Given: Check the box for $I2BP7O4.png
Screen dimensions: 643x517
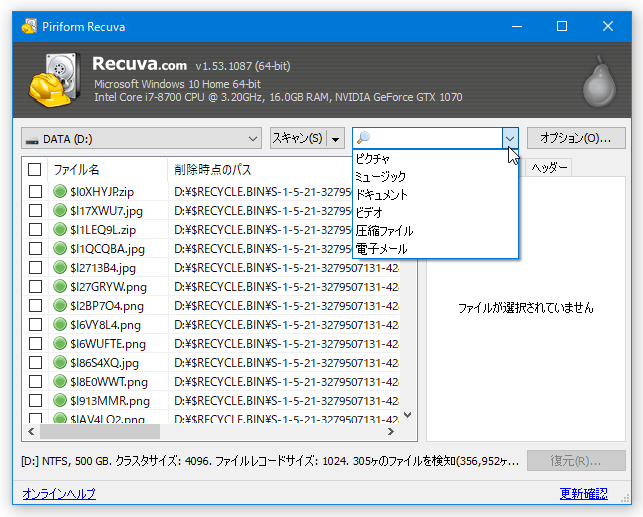Looking at the screenshot, I should [35, 305].
